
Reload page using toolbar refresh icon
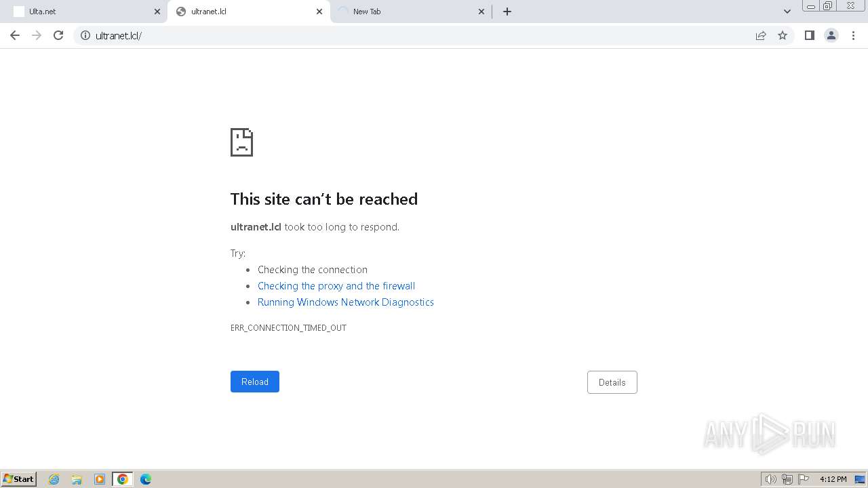click(58, 35)
